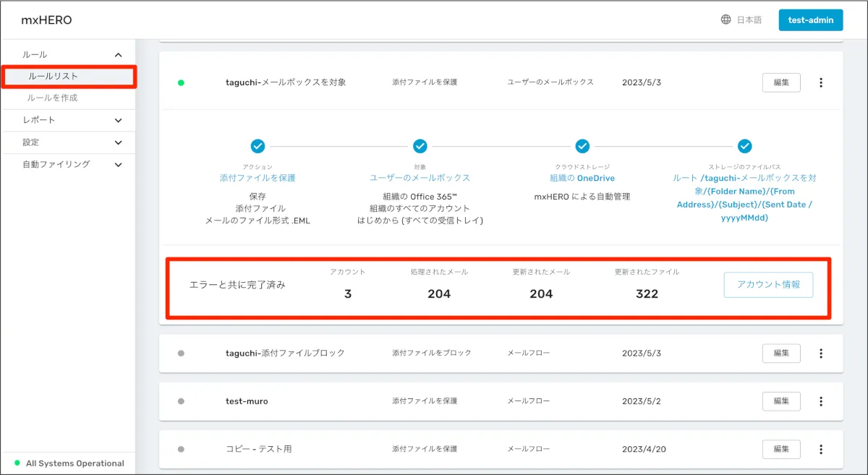Screen dimensions: 868x475
Task: Open three-dot menu for コピー - テスト用
Action: point(821,449)
